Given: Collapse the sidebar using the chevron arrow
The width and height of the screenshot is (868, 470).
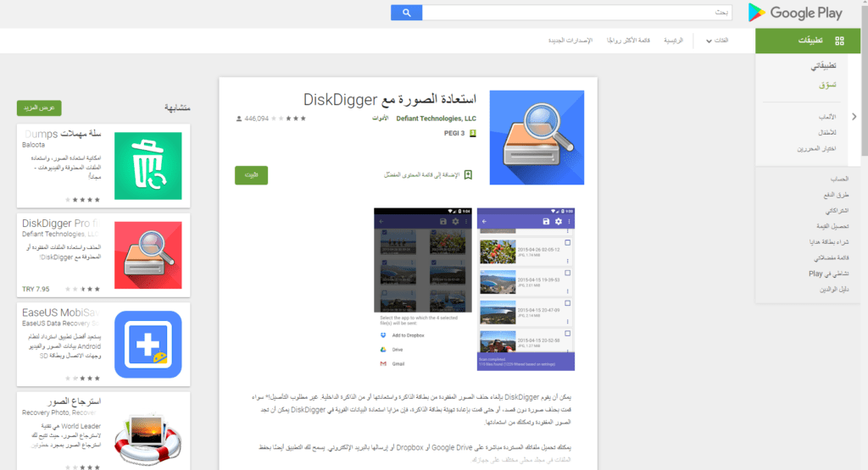Looking at the screenshot, I should (x=853, y=116).
